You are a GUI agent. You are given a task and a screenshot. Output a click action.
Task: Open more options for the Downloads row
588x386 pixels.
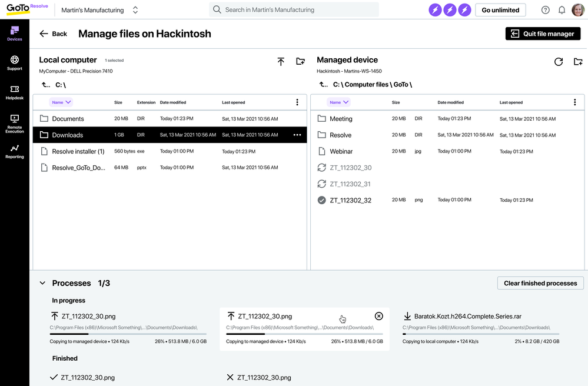[x=297, y=135]
